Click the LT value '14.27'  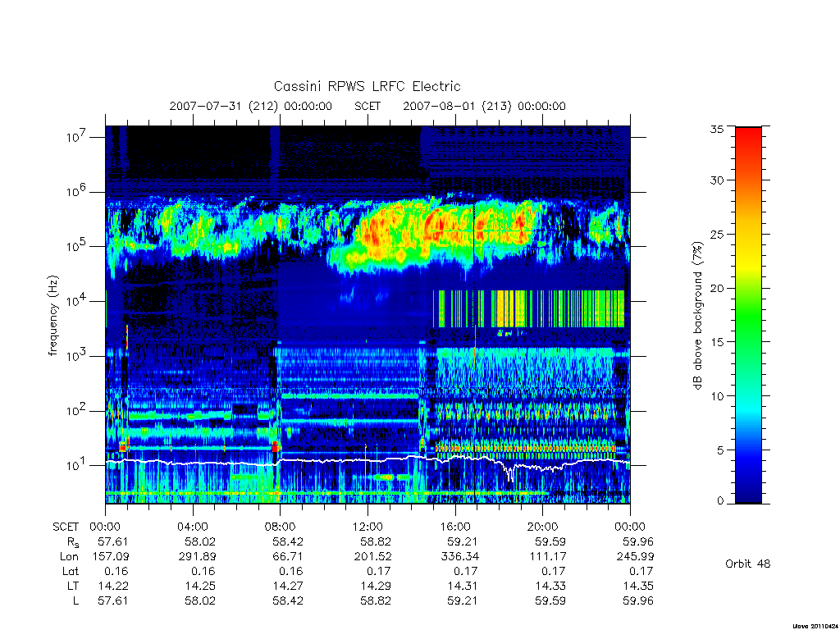tap(288, 586)
